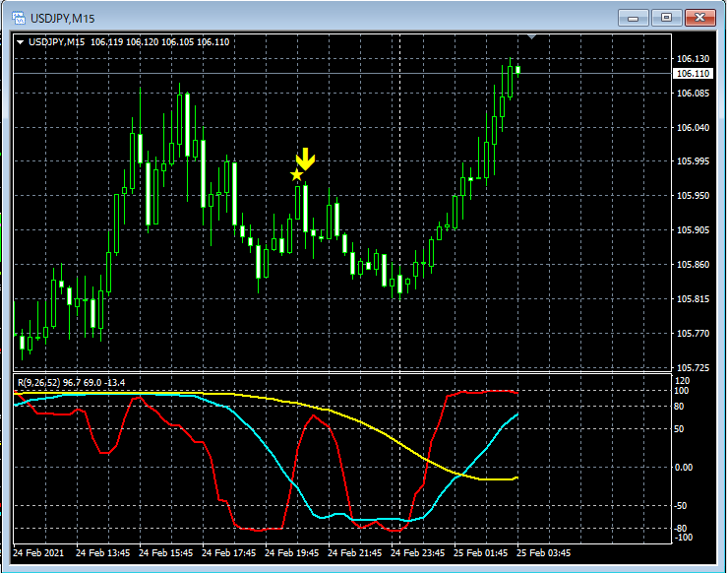Click the 106.130 price scale label

click(694, 58)
